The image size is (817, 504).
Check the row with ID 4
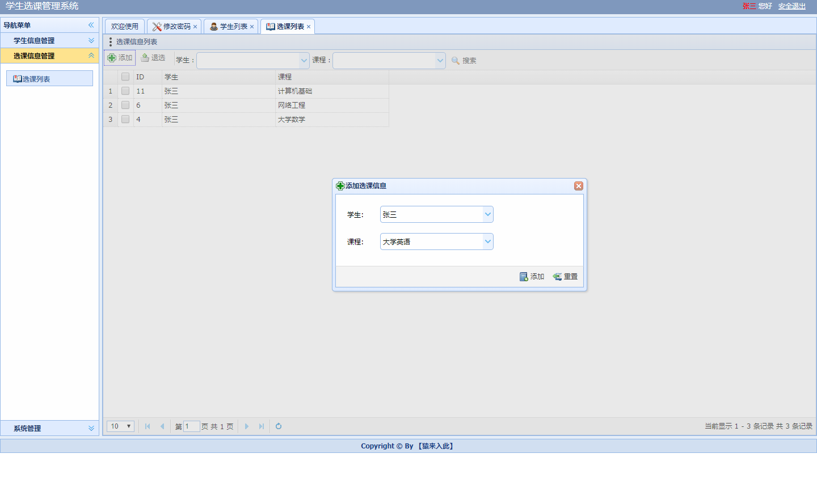click(125, 119)
